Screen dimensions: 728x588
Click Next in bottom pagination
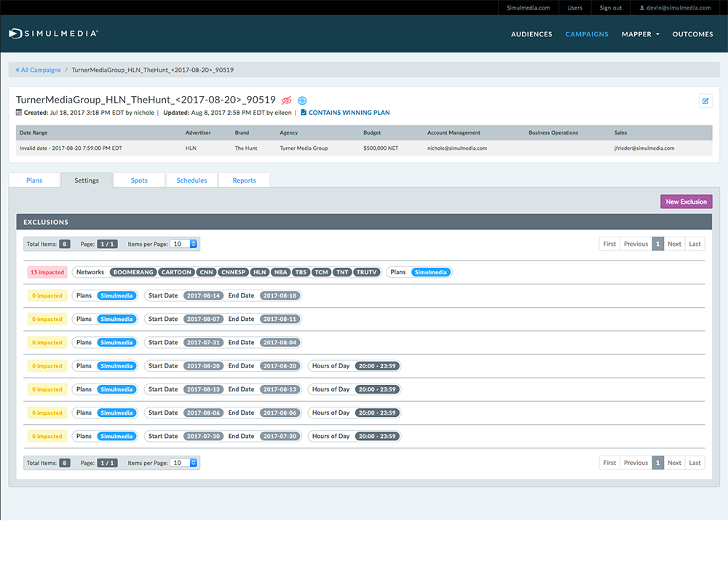click(x=674, y=463)
